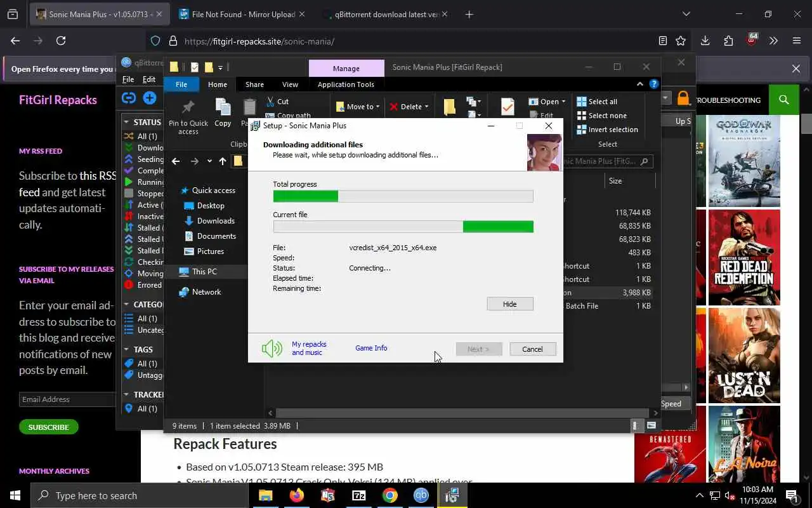Click the green site search magnifier icon

[x=784, y=100]
